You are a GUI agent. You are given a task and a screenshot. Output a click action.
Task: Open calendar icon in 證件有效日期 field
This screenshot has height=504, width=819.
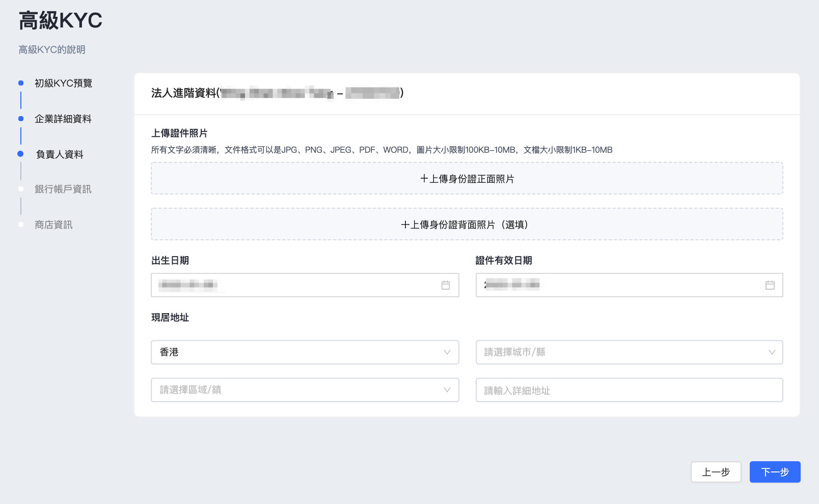[770, 285]
